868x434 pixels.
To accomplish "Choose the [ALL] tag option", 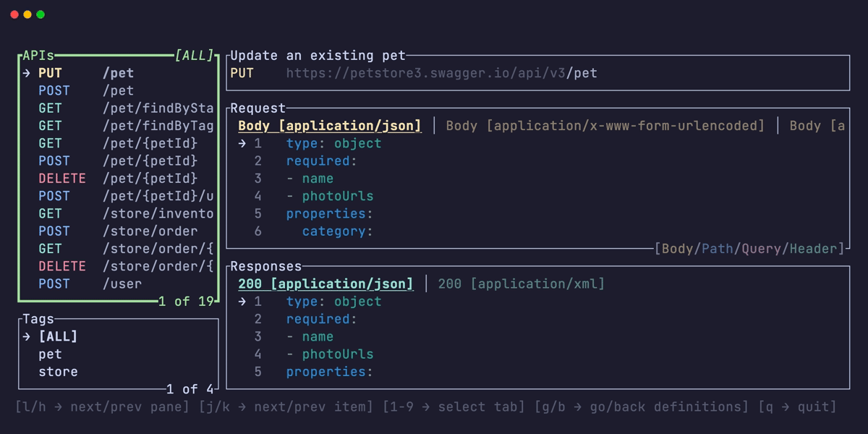I will [59, 336].
